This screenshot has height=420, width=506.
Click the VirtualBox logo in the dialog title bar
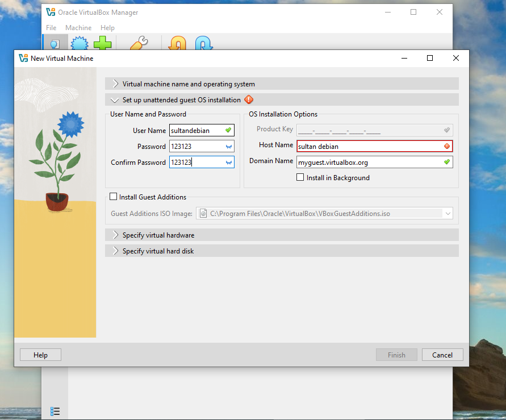tap(23, 58)
